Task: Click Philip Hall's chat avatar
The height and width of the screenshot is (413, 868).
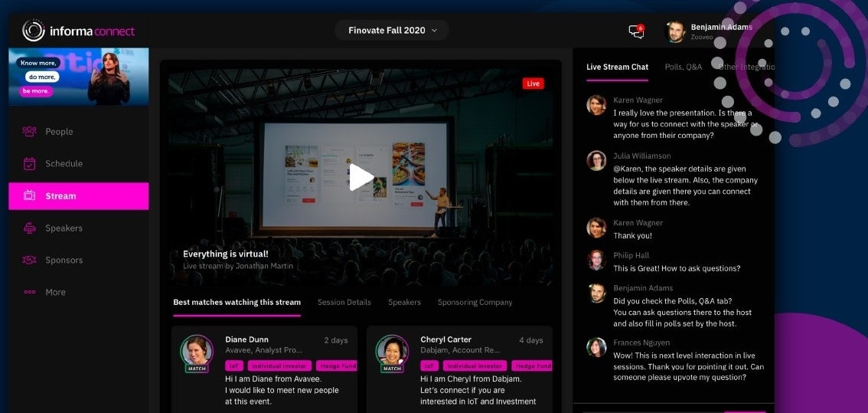Action: pos(596,260)
